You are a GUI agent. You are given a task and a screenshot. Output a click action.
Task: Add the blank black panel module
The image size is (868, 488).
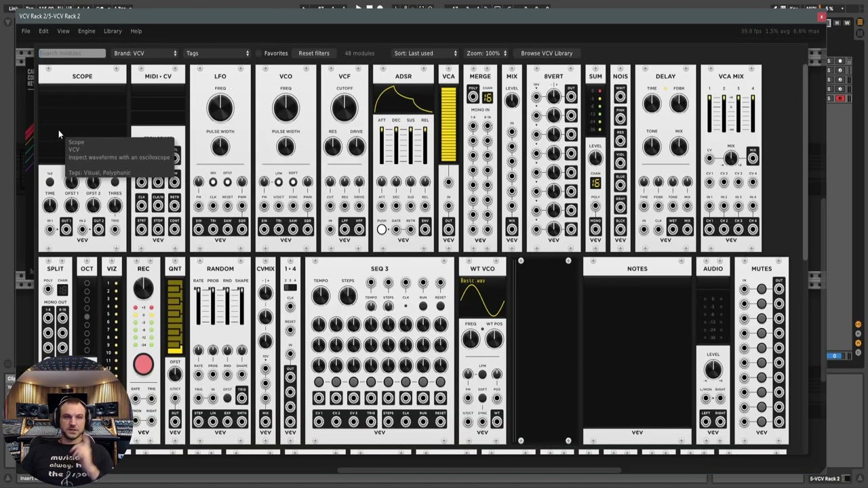(x=545, y=351)
